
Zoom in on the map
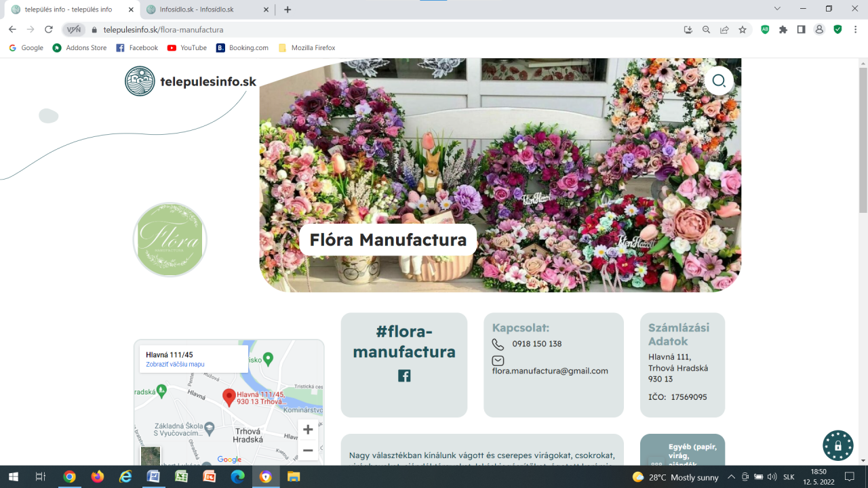click(308, 430)
